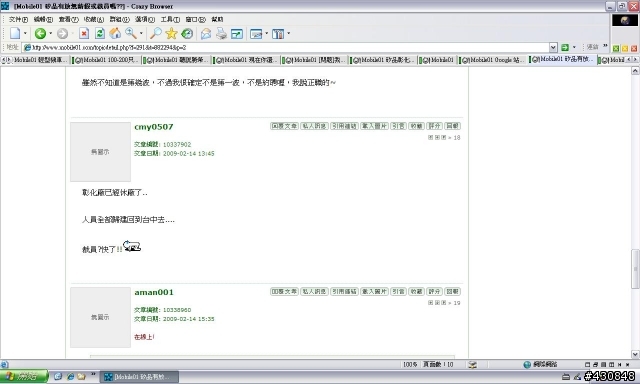Click the address bar URL field
This screenshot has width=640, height=384.
coord(286,47)
